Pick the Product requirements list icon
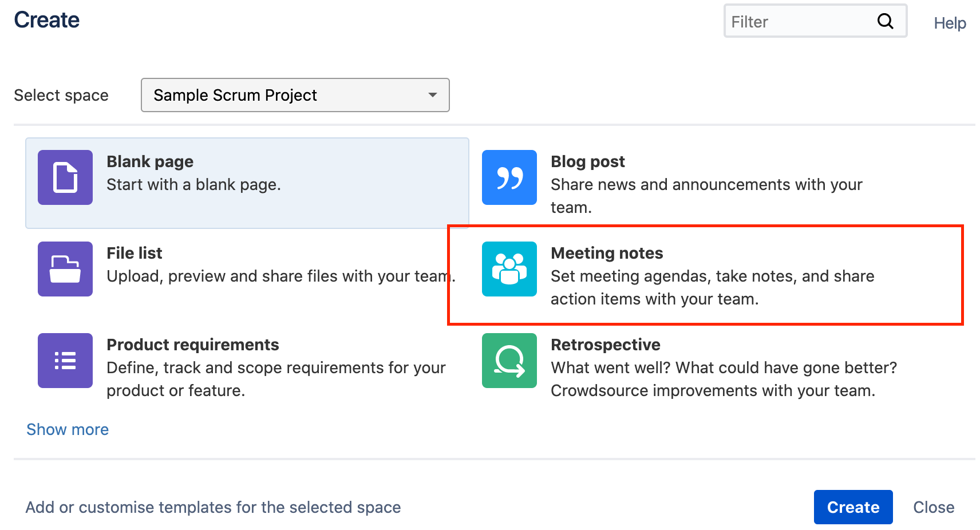The height and width of the screenshot is (530, 980). click(65, 361)
